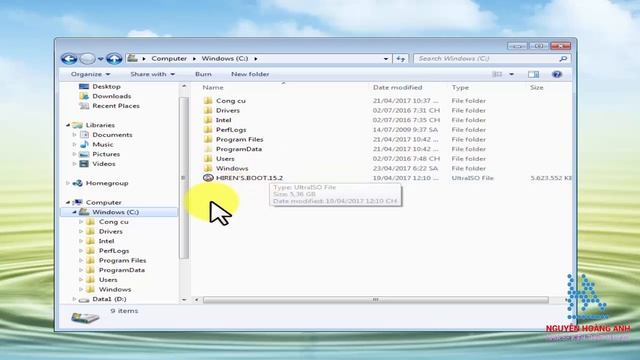
Task: Click the horizontal scrollbar of file list
Action: tap(376, 300)
